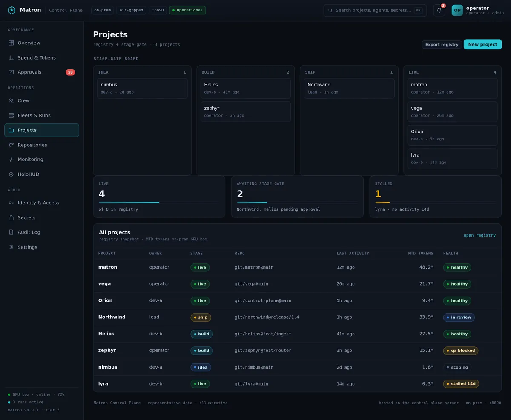The height and width of the screenshot is (420, 511).
Task: Click Export registry button
Action: pos(442,44)
